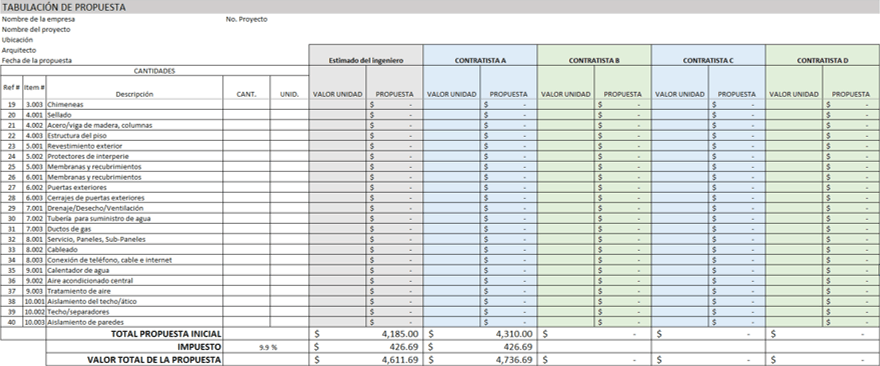Select the 'Sellado' description cell
The height and width of the screenshot is (366, 880).
pos(134,115)
